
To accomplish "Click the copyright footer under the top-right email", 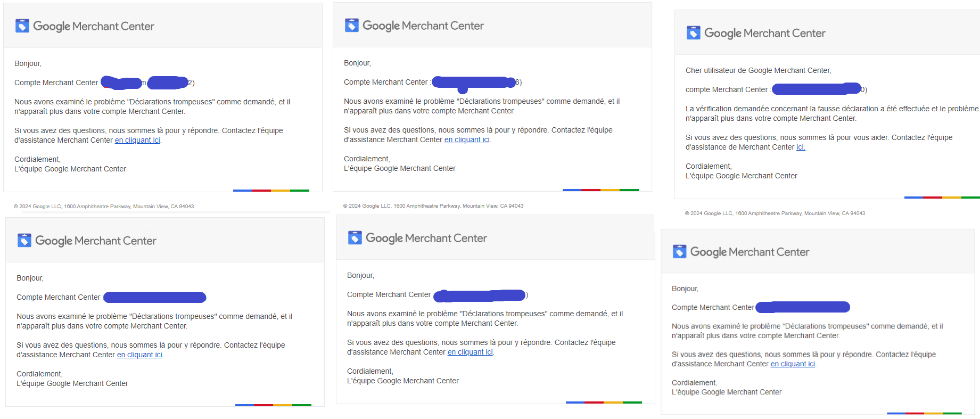I will tap(775, 213).
